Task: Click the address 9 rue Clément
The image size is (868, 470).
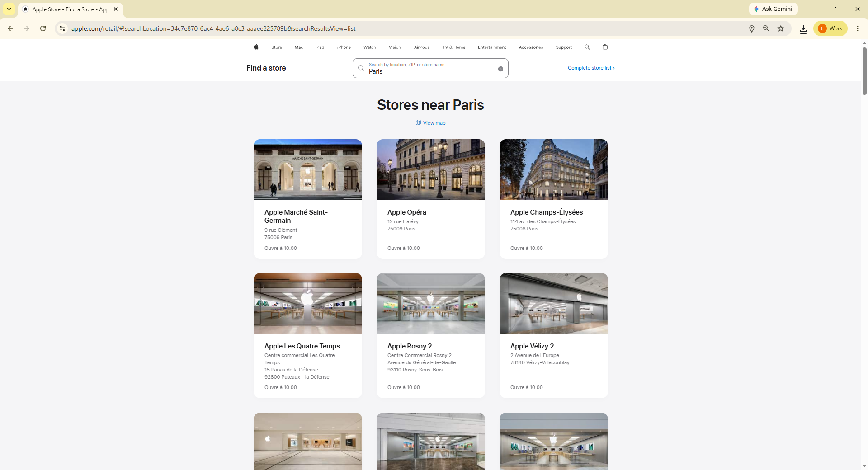Action: pyautogui.click(x=281, y=230)
